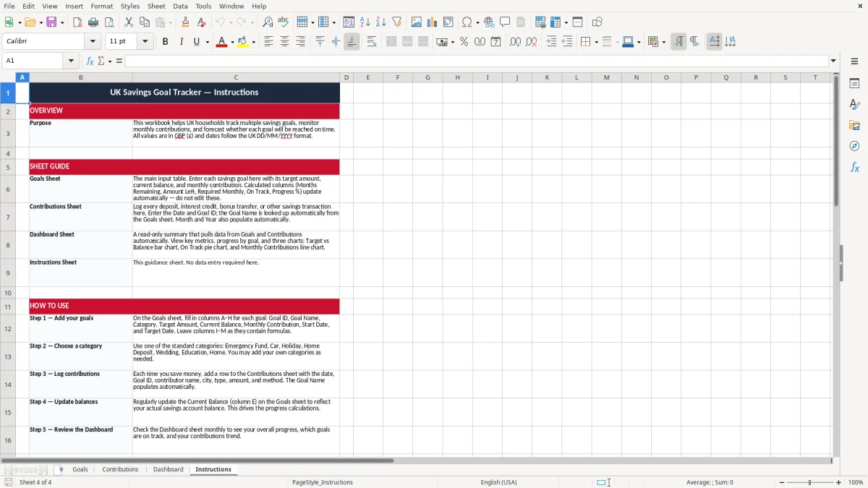Toggle Bold formatting
The image size is (868, 488).
pyautogui.click(x=165, y=42)
